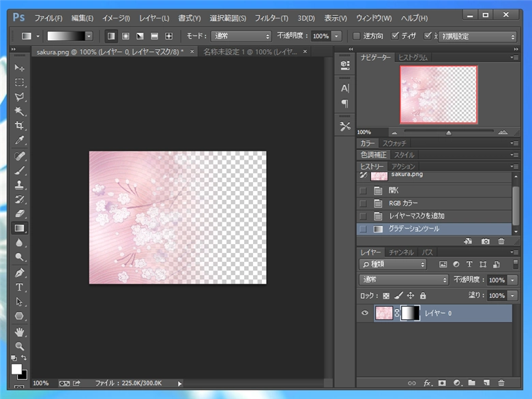Select the Crop tool
This screenshot has width=532, height=399.
coord(20,125)
